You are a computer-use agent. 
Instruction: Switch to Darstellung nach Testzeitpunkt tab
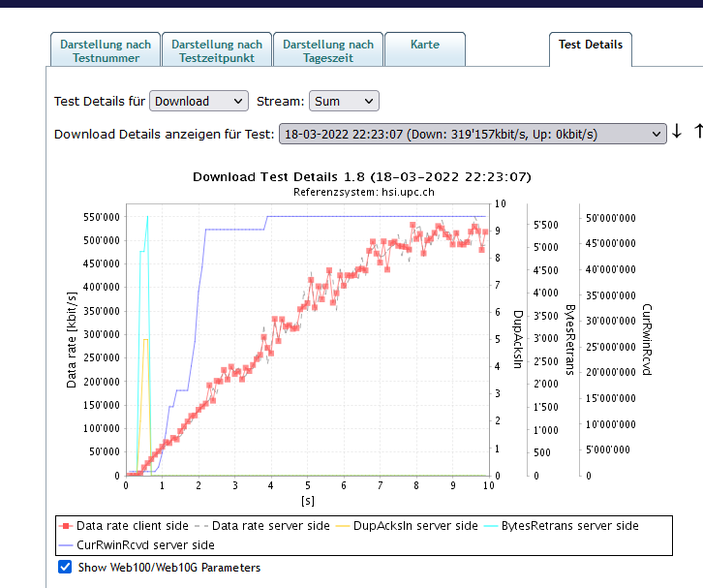(x=216, y=50)
